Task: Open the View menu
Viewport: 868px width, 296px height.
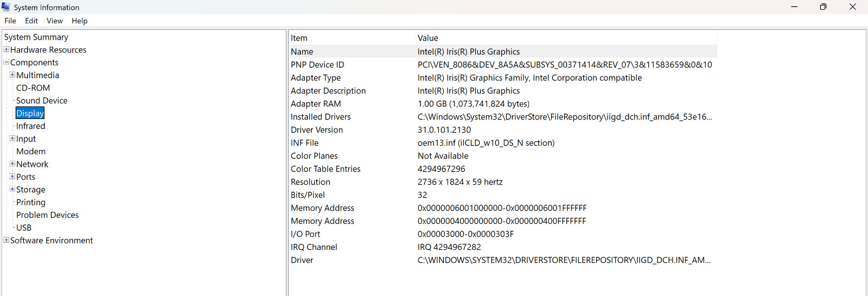Action: tap(55, 21)
